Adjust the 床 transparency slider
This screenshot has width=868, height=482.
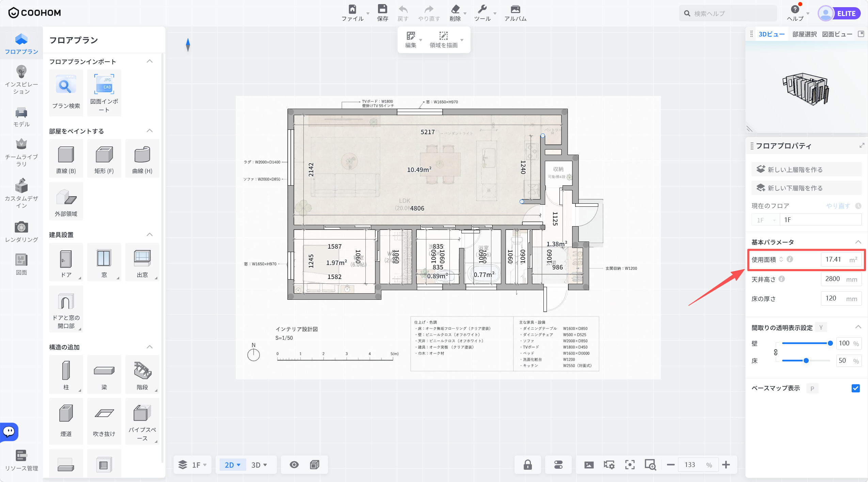pyautogui.click(x=806, y=360)
